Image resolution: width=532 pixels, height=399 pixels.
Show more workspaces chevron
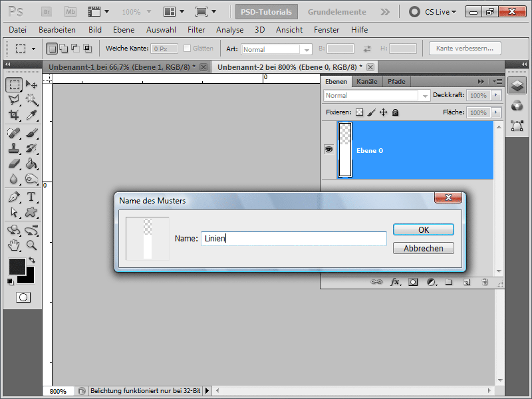click(x=385, y=12)
